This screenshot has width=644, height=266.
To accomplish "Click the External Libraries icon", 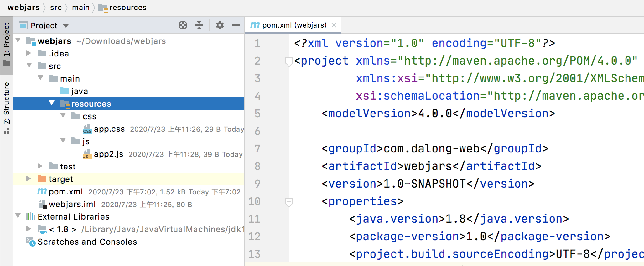I will (31, 216).
